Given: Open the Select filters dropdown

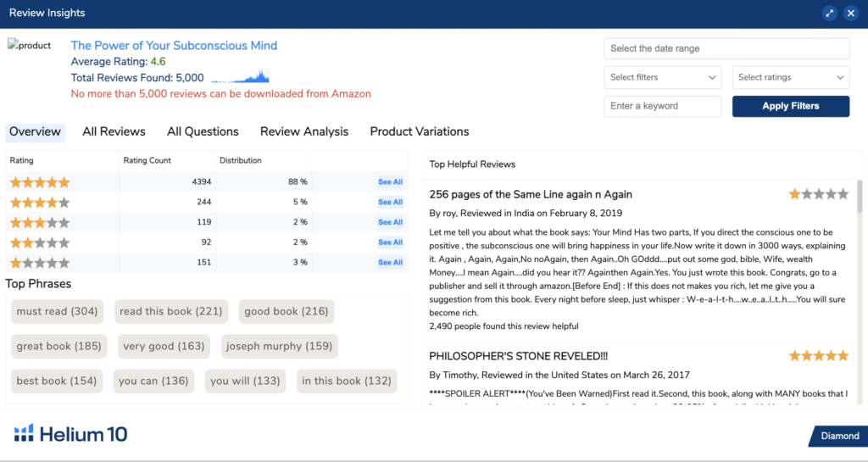Looking at the screenshot, I should tap(662, 77).
